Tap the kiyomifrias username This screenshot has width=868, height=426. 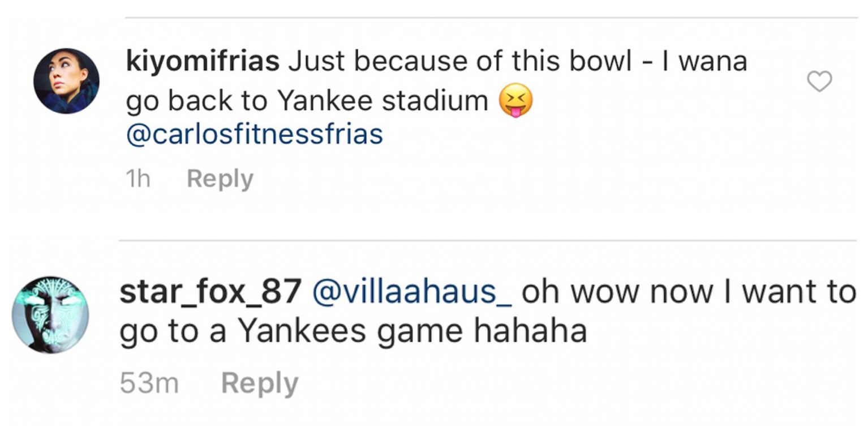coord(203,62)
